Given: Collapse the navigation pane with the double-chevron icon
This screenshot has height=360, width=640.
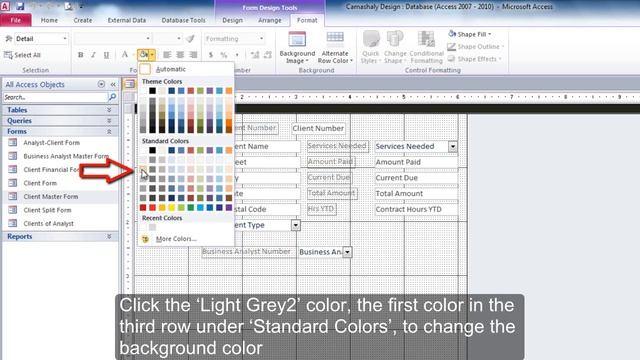Looking at the screenshot, I should click(x=113, y=84).
